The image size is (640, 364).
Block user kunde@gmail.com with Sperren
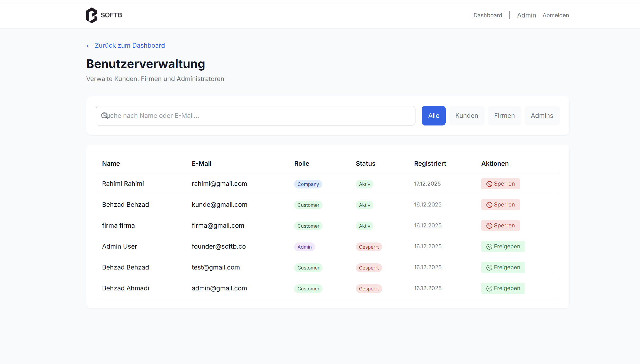coord(500,205)
